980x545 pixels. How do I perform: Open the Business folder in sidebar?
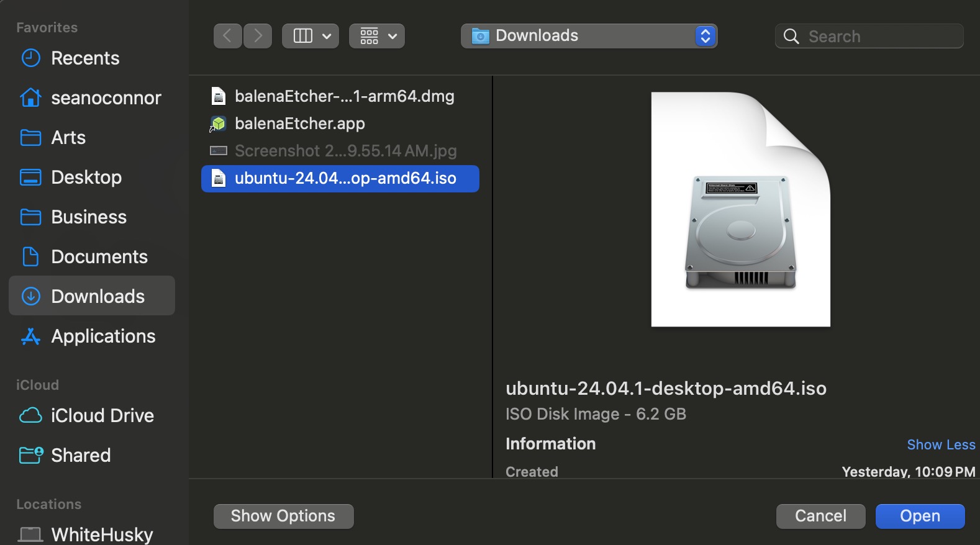(x=92, y=217)
